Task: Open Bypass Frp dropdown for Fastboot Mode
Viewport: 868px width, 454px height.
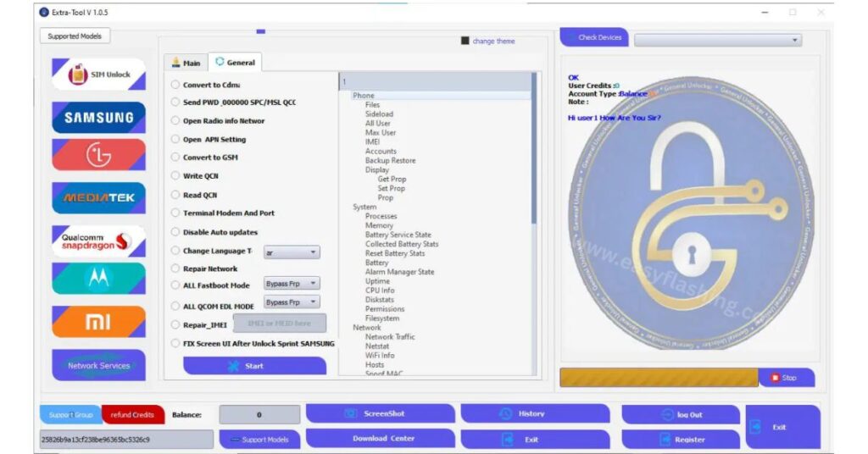Action: click(292, 283)
